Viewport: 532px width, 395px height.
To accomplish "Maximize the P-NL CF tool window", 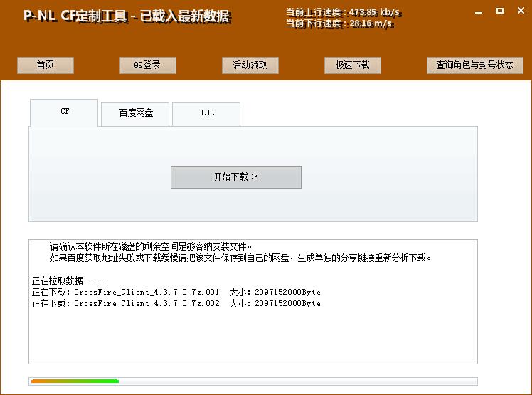I will (x=500, y=11).
